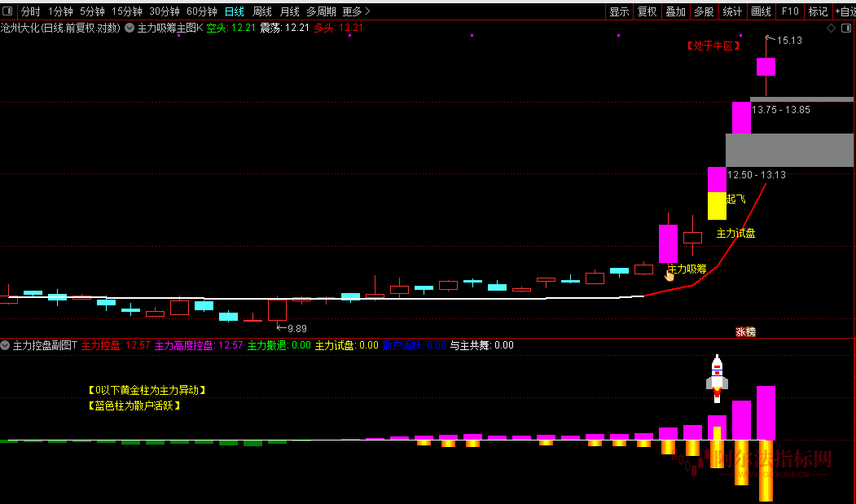Click the 15.13 high candle
Image resolution: width=856 pixels, height=504 pixels.
coord(765,66)
